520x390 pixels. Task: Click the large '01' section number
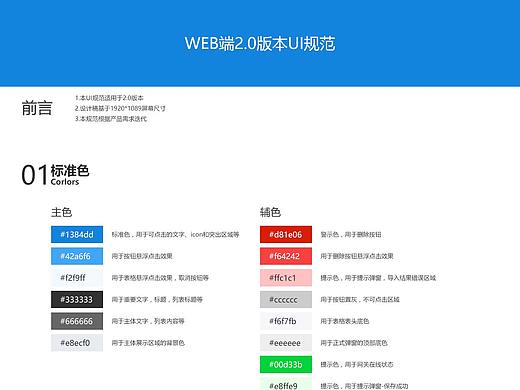(35, 175)
